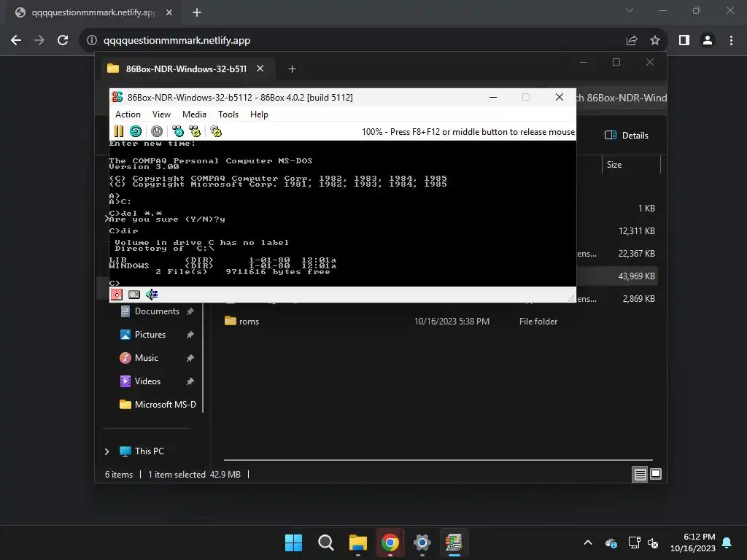The width and height of the screenshot is (747, 560).
Task: Click the 86Box hard reset icon
Action: [x=136, y=131]
